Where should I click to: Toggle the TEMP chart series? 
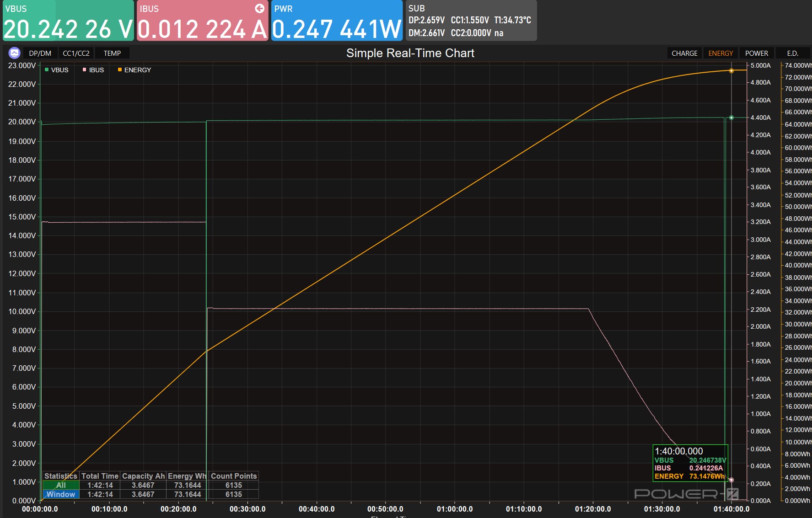(x=112, y=53)
